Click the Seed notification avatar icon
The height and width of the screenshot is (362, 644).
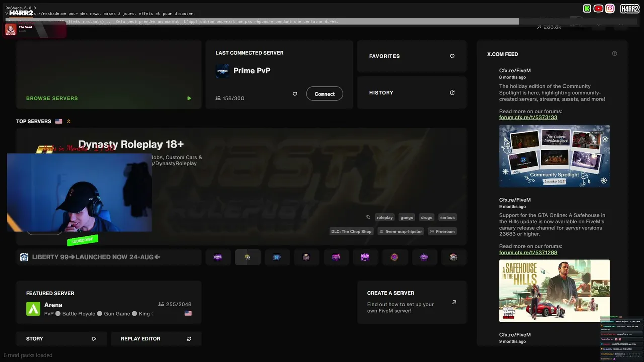point(10,29)
